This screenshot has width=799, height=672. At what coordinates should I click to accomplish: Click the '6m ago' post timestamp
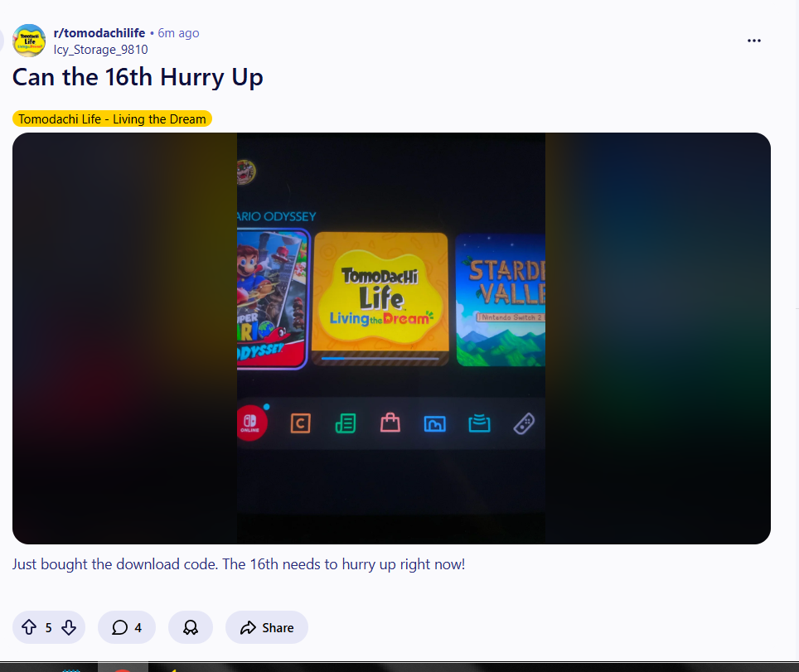tap(178, 33)
